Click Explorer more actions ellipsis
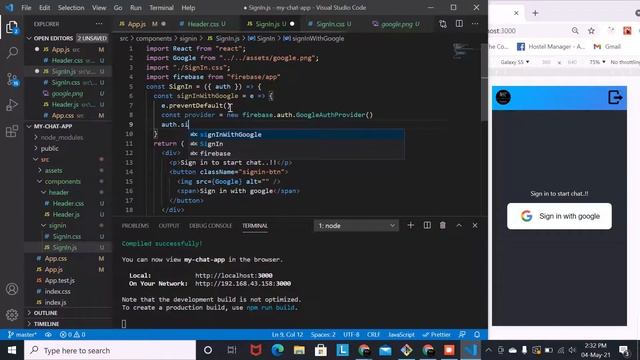The height and width of the screenshot is (360, 640). point(99,24)
